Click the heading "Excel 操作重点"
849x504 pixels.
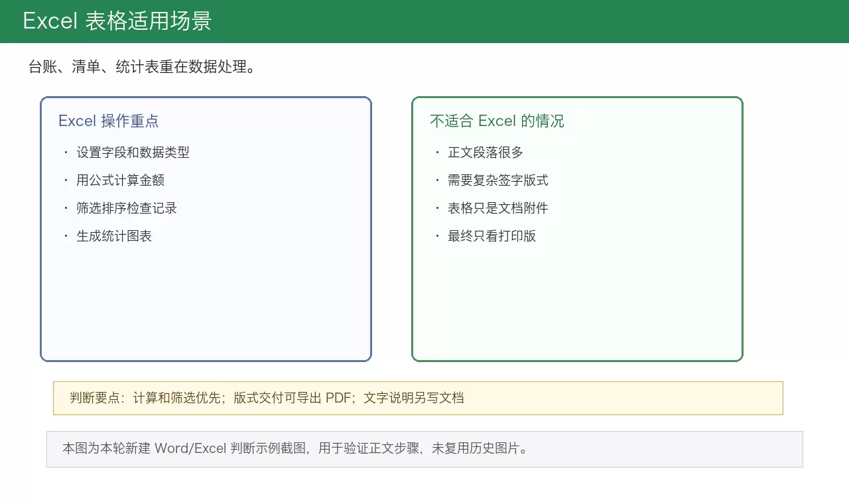point(109,121)
